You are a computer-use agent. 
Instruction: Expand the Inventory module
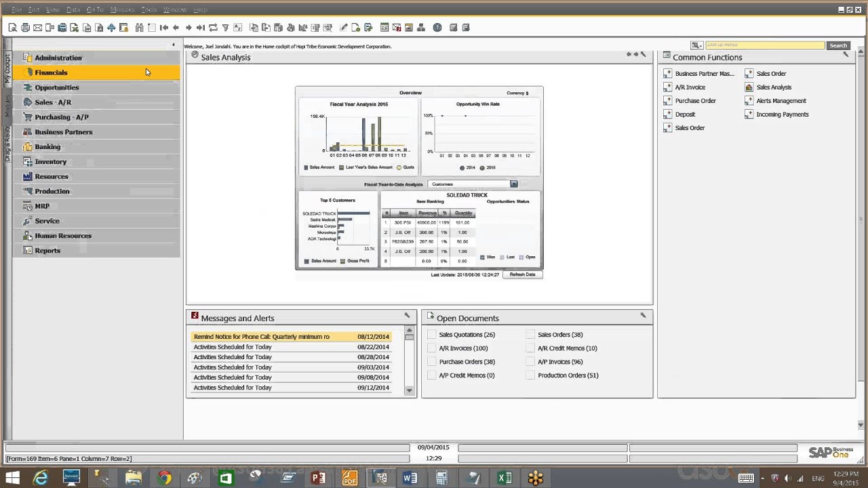(96, 161)
